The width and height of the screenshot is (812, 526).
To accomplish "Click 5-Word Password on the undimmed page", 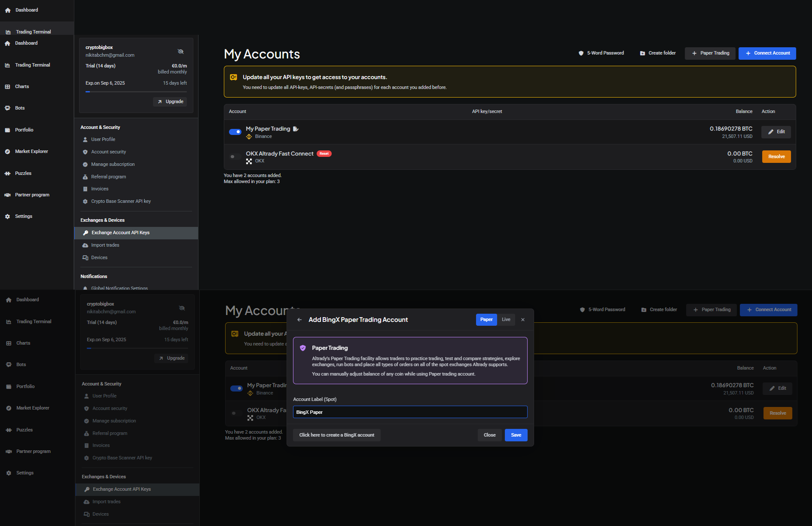I will (601, 53).
